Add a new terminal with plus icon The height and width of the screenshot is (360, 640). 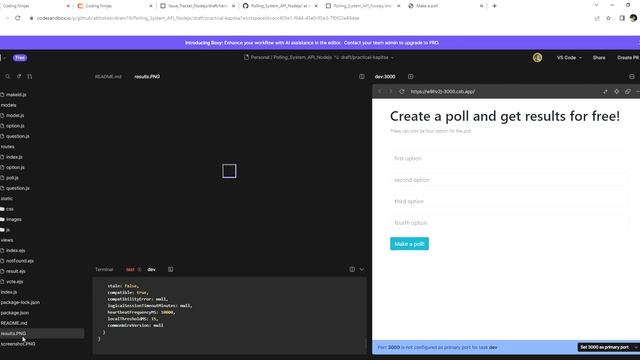pos(171,269)
